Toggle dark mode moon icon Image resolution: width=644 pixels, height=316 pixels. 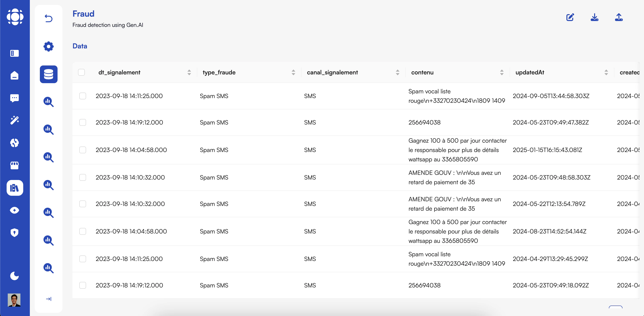[x=14, y=276]
